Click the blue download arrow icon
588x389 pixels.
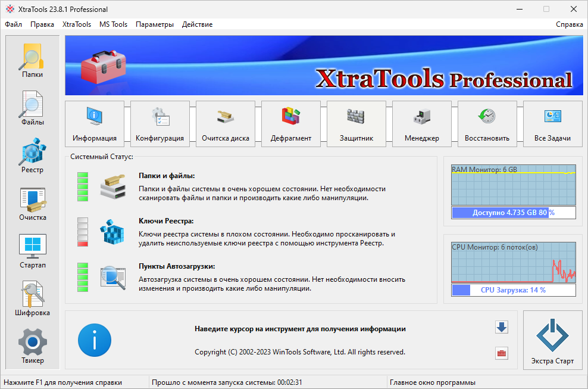tap(501, 327)
